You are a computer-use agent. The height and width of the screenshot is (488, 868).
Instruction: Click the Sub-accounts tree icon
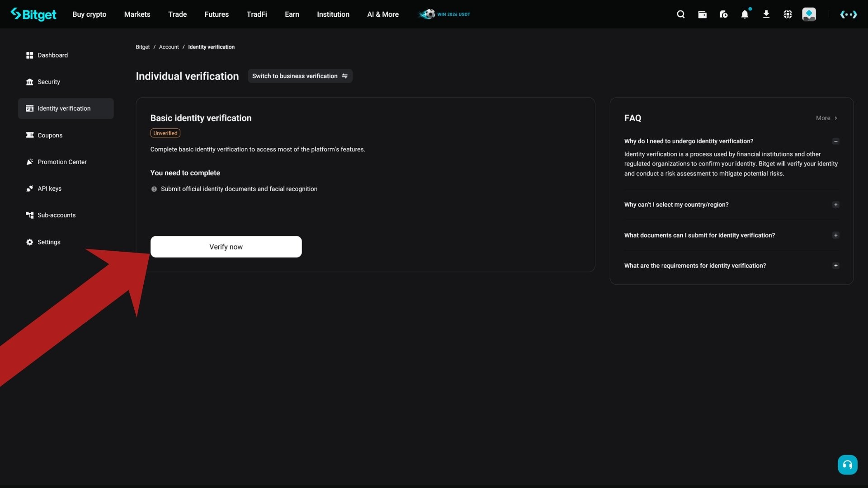click(30, 215)
